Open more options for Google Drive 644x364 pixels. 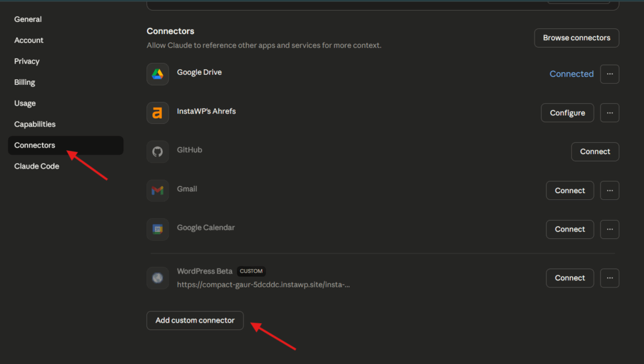click(x=609, y=74)
